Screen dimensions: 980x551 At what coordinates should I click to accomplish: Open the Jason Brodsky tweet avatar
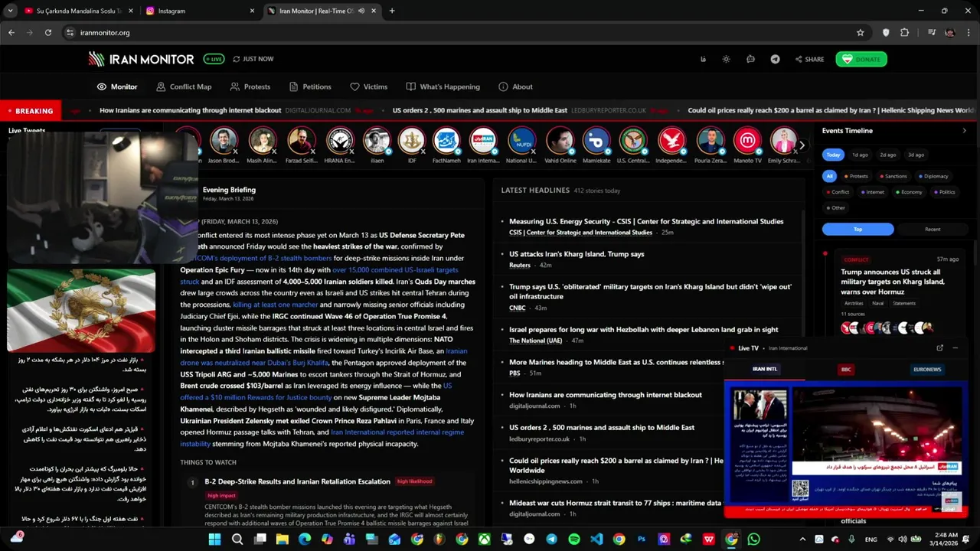click(224, 142)
